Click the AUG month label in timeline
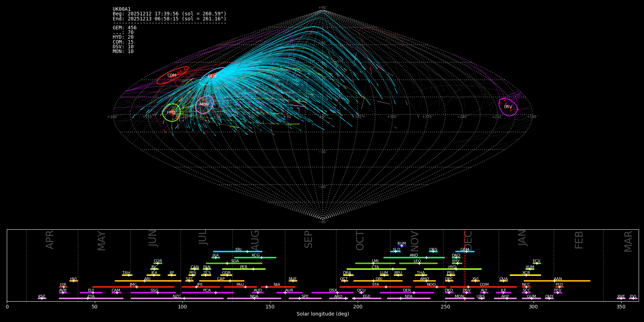The width and height of the screenshot is (644, 322). tap(255, 240)
